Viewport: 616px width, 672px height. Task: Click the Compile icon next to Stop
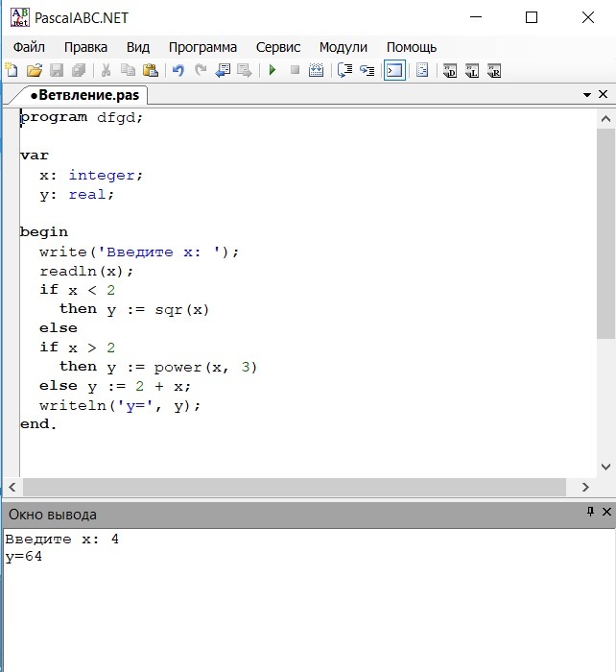(316, 70)
